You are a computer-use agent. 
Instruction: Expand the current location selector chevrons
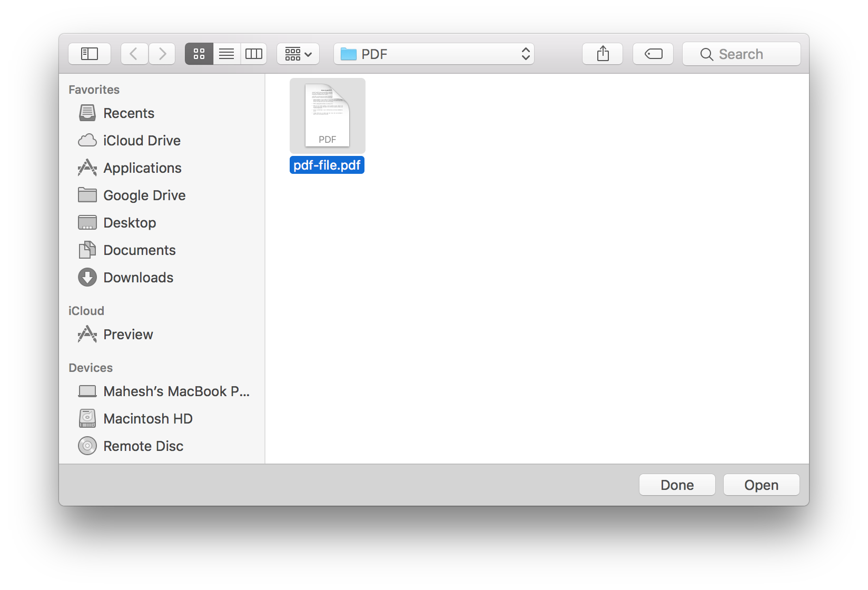(525, 53)
